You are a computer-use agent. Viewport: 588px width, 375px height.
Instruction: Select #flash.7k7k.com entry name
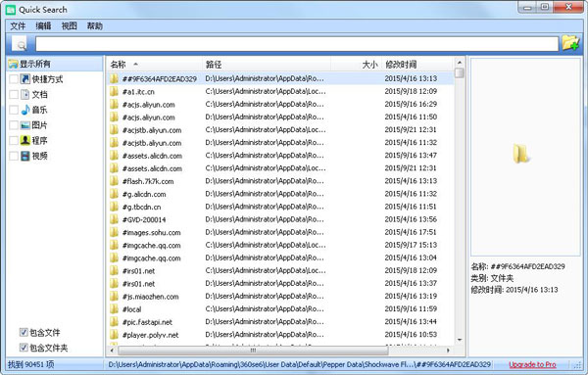pyautogui.click(x=148, y=181)
